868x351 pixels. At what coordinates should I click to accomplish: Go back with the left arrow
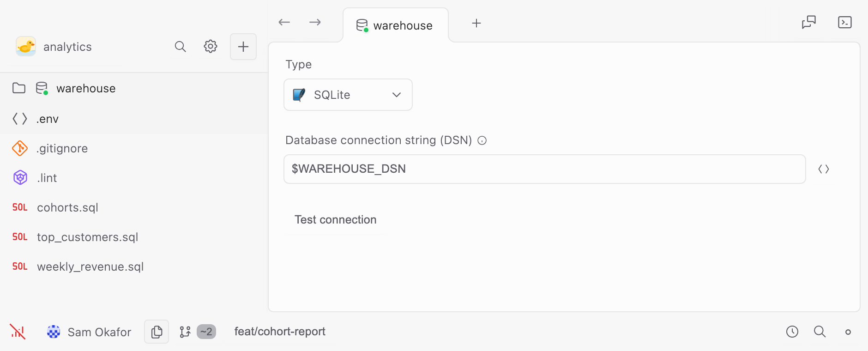coord(284,22)
